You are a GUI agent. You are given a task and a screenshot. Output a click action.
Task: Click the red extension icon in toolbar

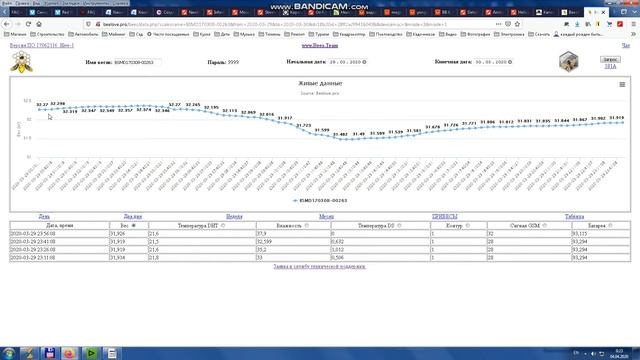coord(620,24)
